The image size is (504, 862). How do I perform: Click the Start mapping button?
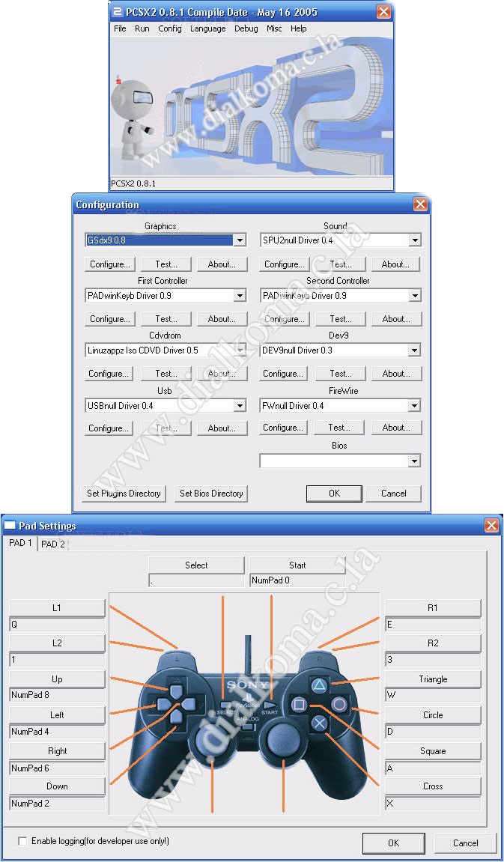297,565
